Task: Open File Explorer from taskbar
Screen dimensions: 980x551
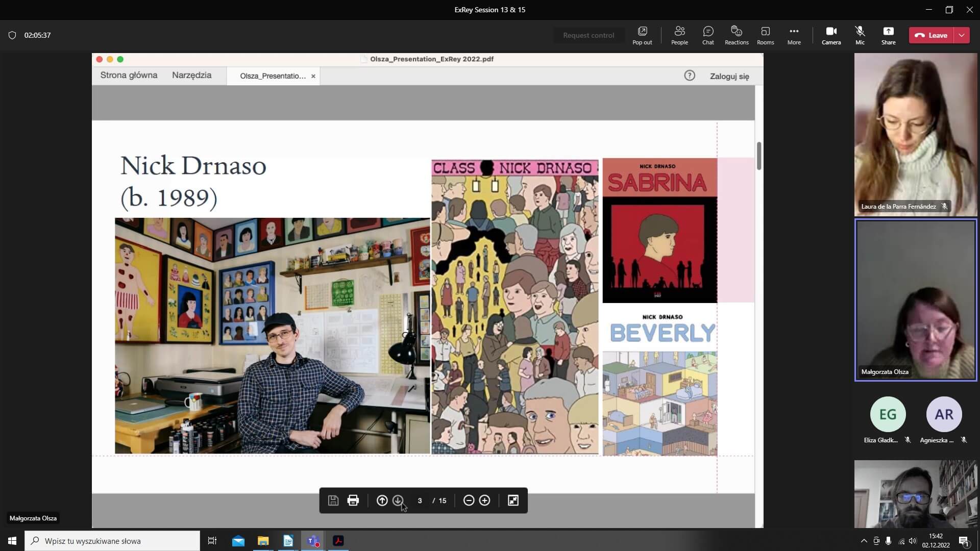Action: tap(263, 541)
